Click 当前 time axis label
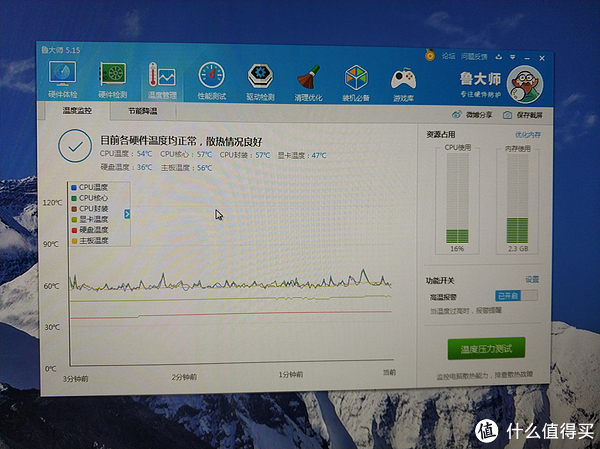Image resolution: width=600 pixels, height=449 pixels. coord(390,372)
